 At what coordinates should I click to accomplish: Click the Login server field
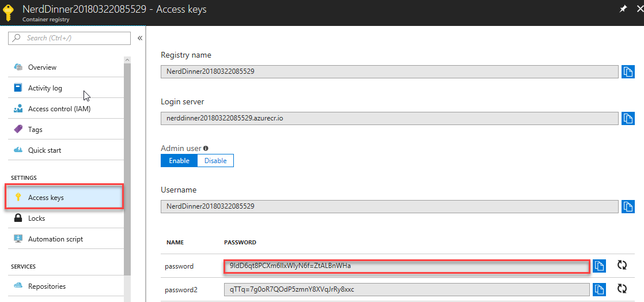(389, 118)
